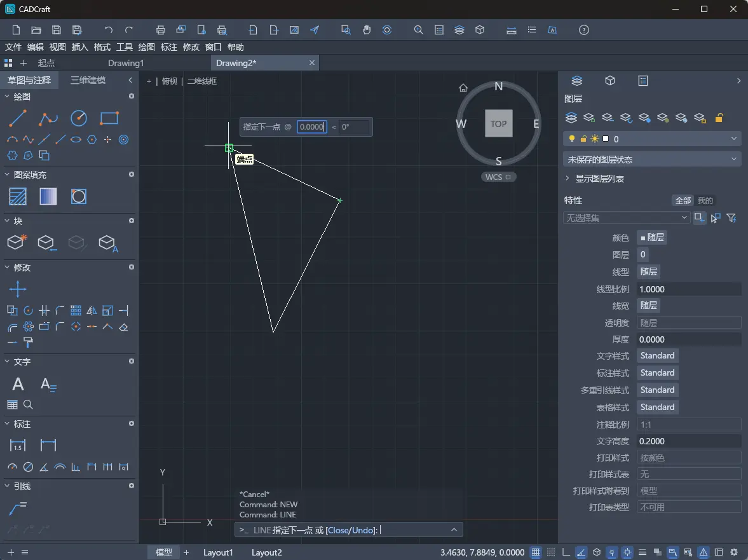Toggle ortho mode in status bar

566,552
